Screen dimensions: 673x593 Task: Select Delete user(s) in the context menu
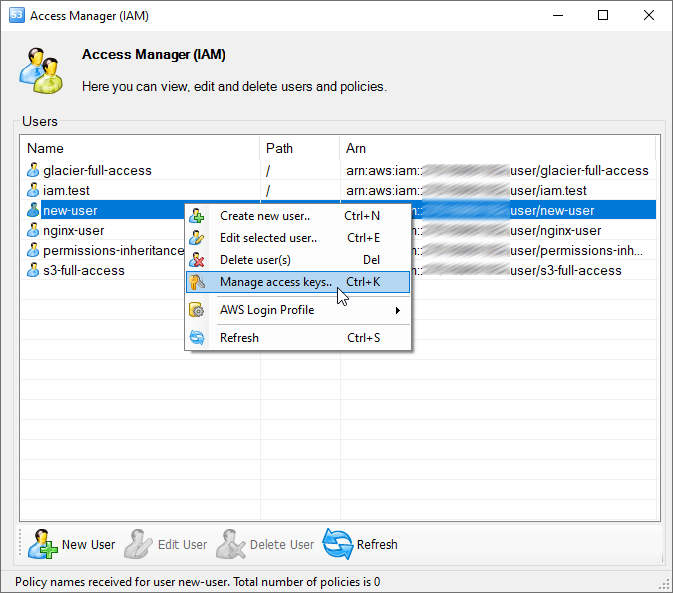(298, 260)
